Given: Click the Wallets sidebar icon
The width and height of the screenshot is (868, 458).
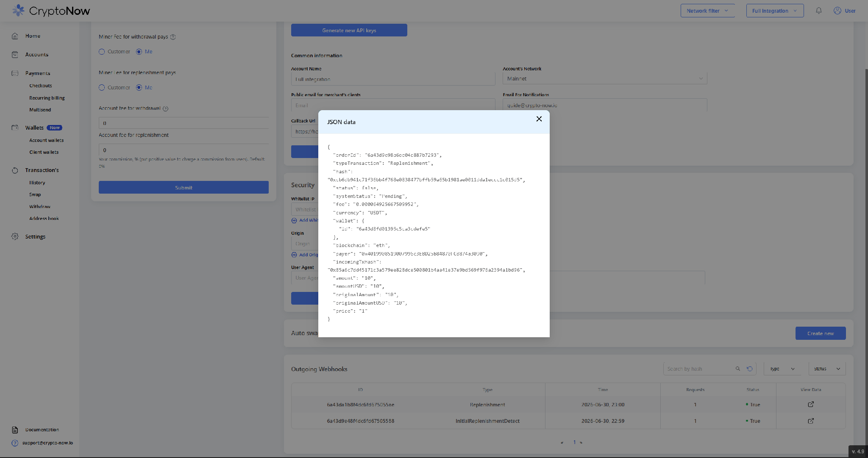Looking at the screenshot, I should click(15, 128).
